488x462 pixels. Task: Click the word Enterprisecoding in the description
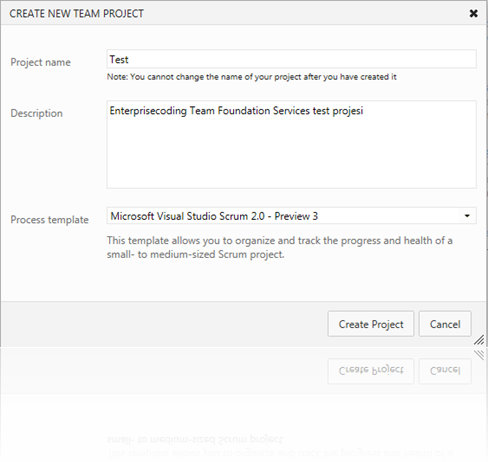(148, 111)
